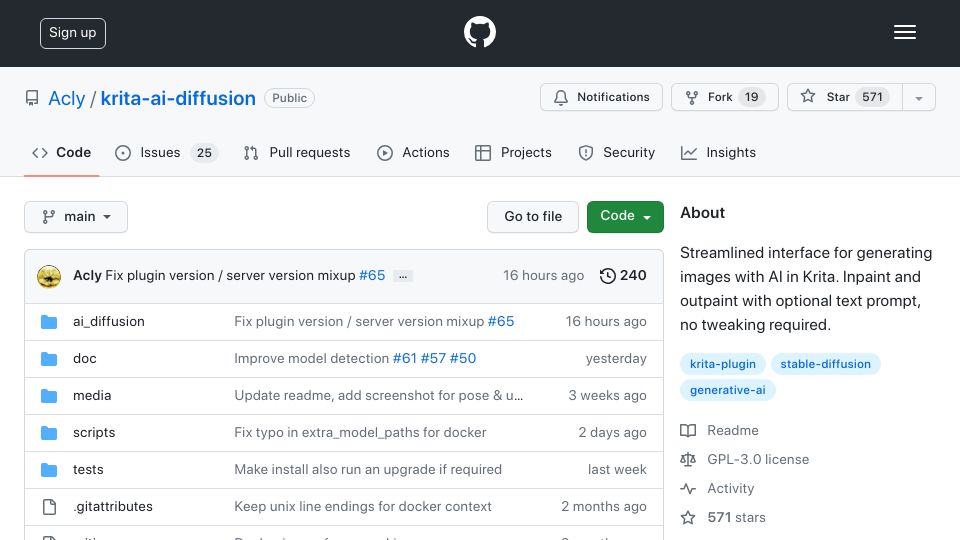
Task: Click the tests folder icon
Action: point(49,470)
